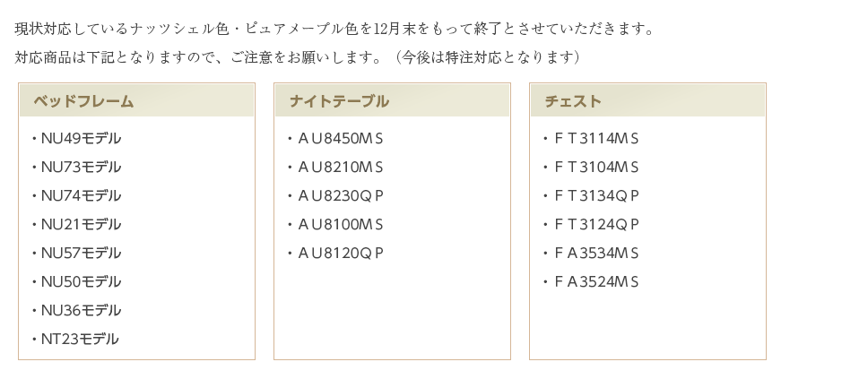Click the FA3524MS list entry

[x=596, y=282]
